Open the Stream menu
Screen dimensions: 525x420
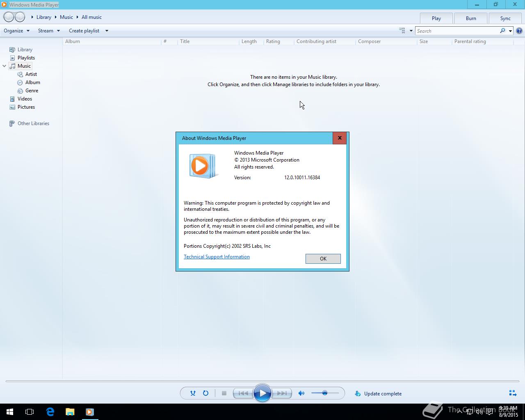pos(49,31)
